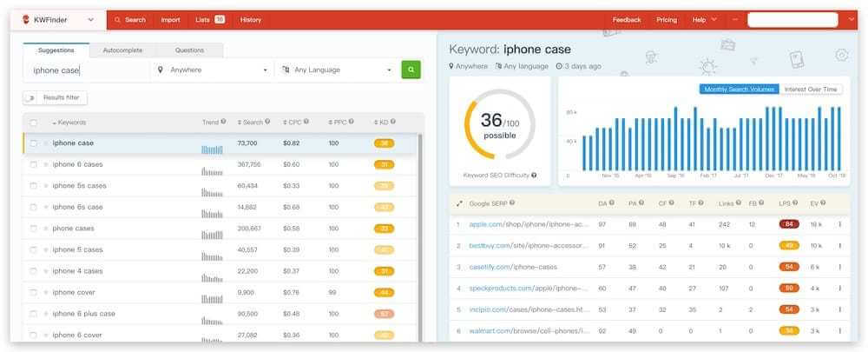Check the box for iphone 6s case
Viewport: 868px width, 352px height.
pos(34,208)
